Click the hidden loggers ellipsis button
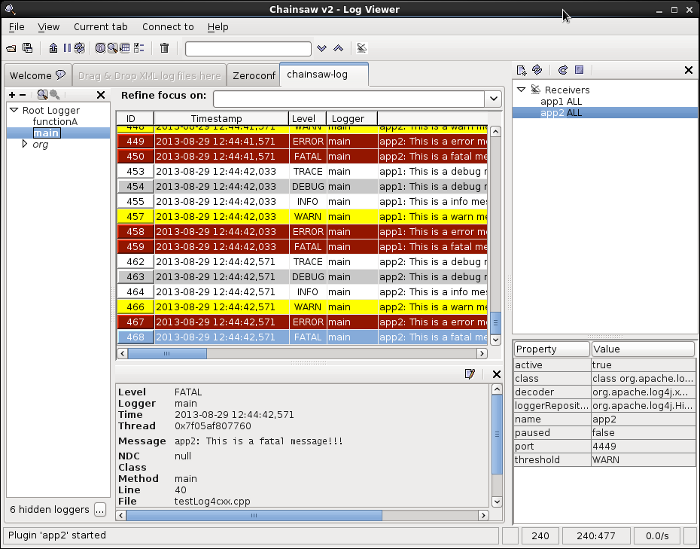Screen dimensions: 700x549 point(99,510)
